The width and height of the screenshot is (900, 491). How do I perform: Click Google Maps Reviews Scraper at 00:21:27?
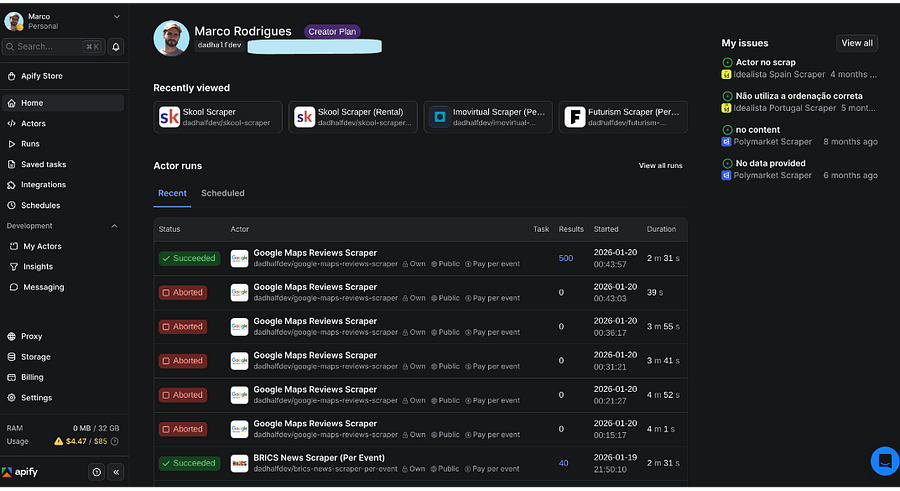coord(315,389)
